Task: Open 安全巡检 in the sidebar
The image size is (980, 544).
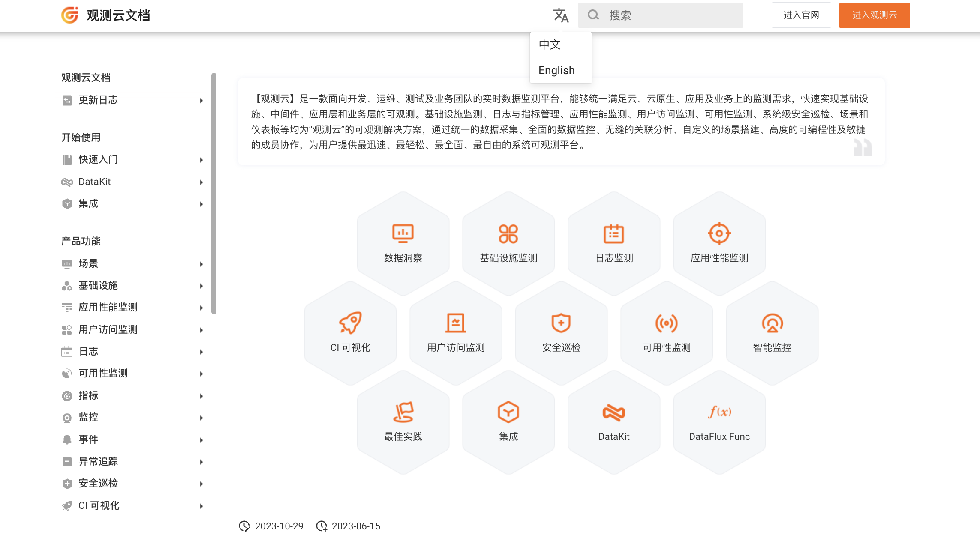Action: click(x=98, y=483)
